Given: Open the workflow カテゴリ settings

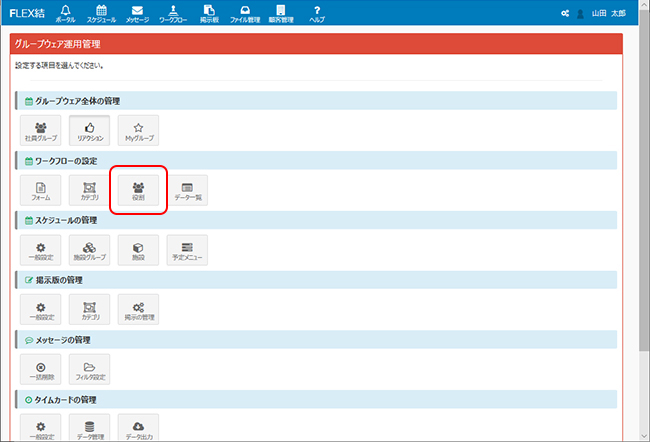Looking at the screenshot, I should coord(90,190).
